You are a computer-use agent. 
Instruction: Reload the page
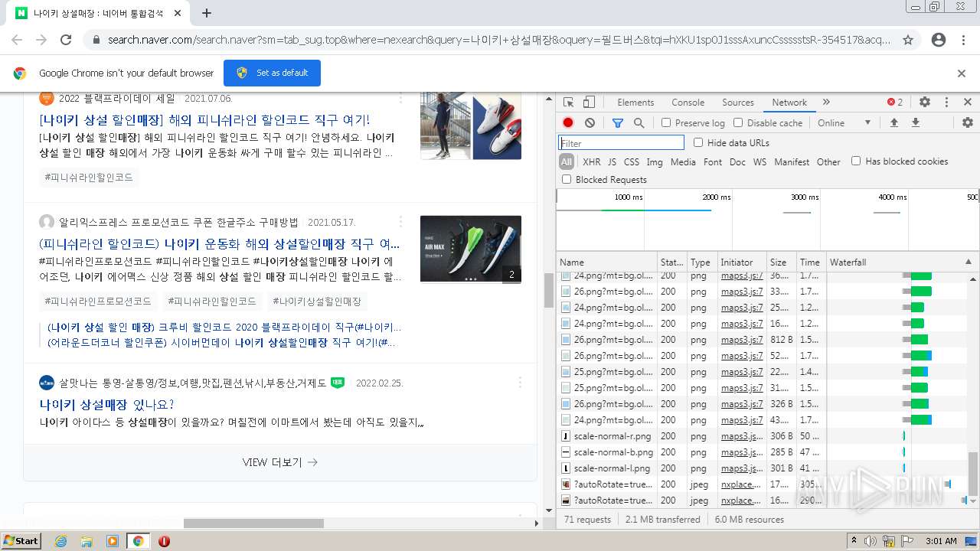tap(66, 40)
